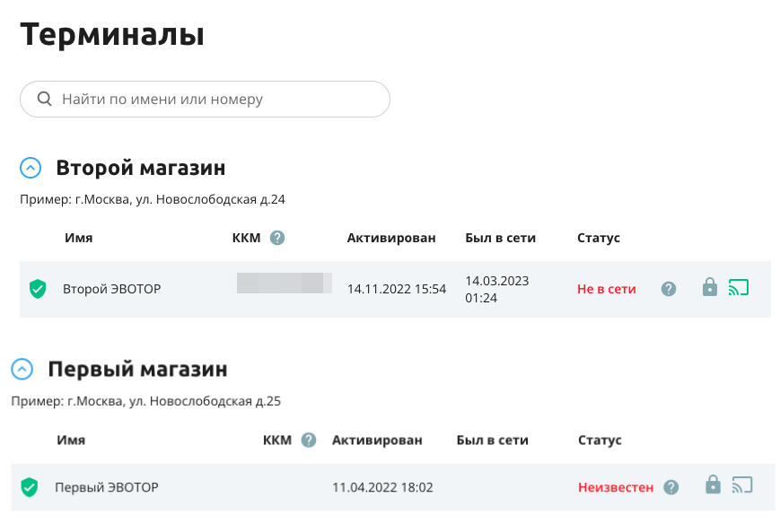Click the search magnifier icon
The image size is (780, 532).
pyautogui.click(x=44, y=99)
